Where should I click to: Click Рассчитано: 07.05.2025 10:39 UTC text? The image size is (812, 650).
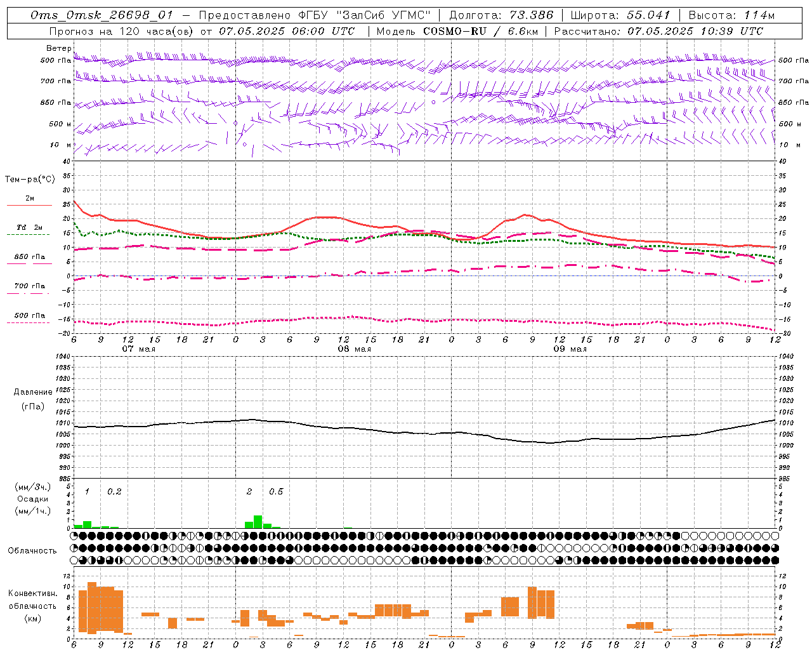coord(658,30)
